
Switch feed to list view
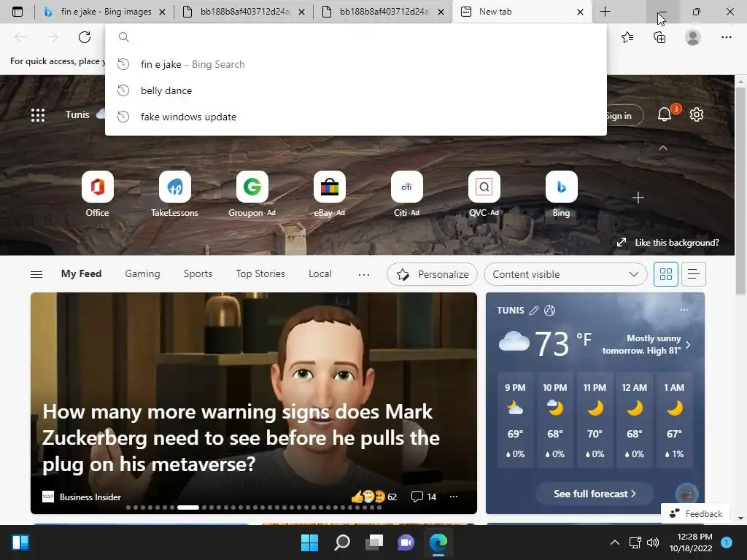(x=693, y=274)
